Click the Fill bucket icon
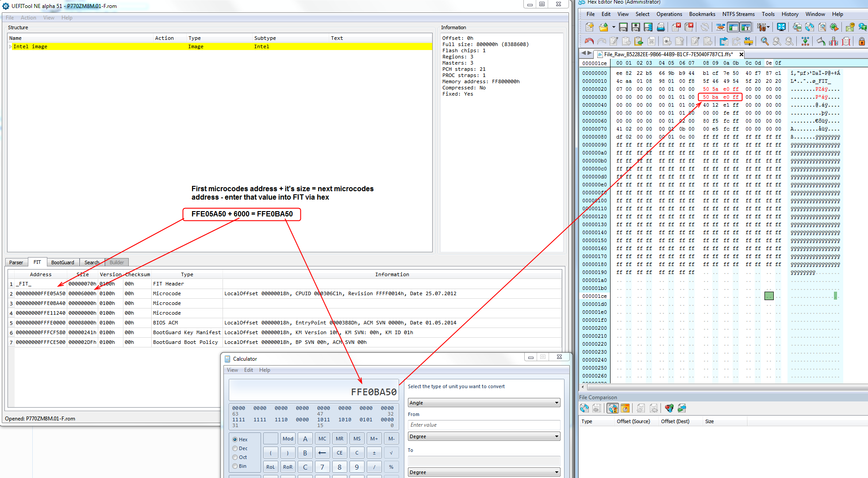The width and height of the screenshot is (868, 478). (822, 41)
